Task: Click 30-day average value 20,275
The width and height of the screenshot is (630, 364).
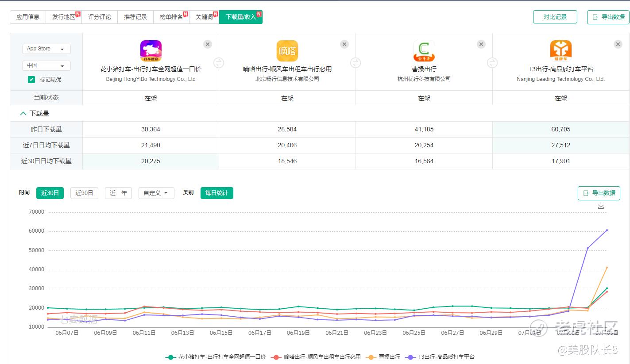Action: (x=151, y=161)
